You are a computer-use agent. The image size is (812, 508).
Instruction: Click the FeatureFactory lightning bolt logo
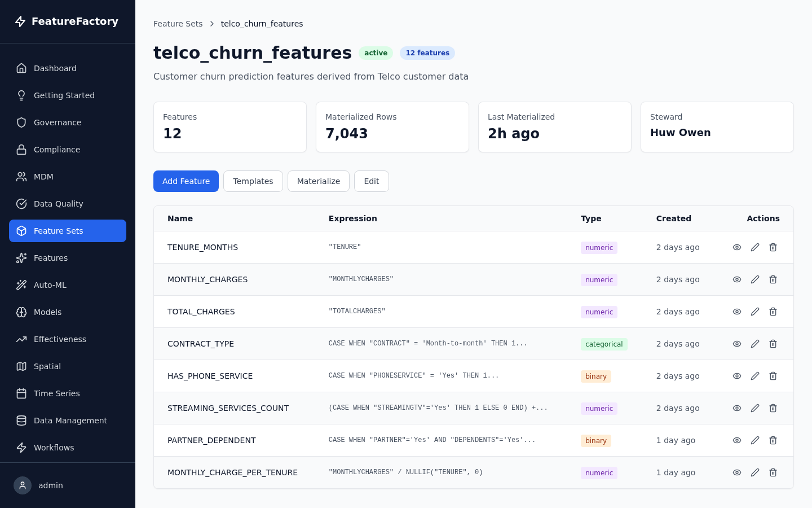[x=20, y=21]
